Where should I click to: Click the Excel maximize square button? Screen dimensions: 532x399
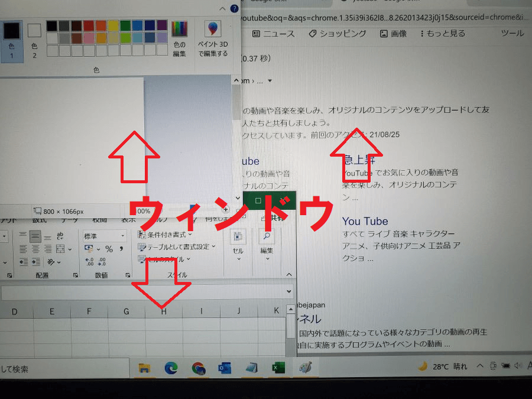point(258,200)
